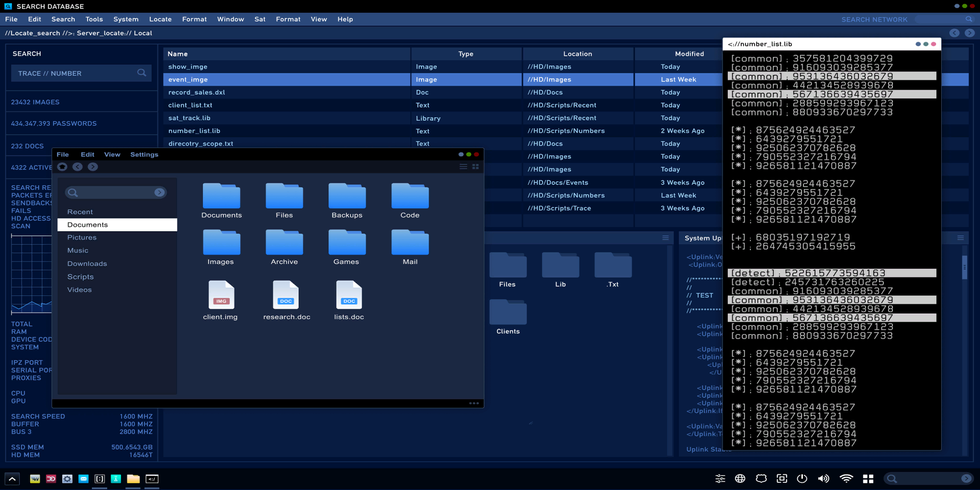Image resolution: width=980 pixels, height=490 pixels.
Task: Open the Locate menu
Action: (x=160, y=19)
